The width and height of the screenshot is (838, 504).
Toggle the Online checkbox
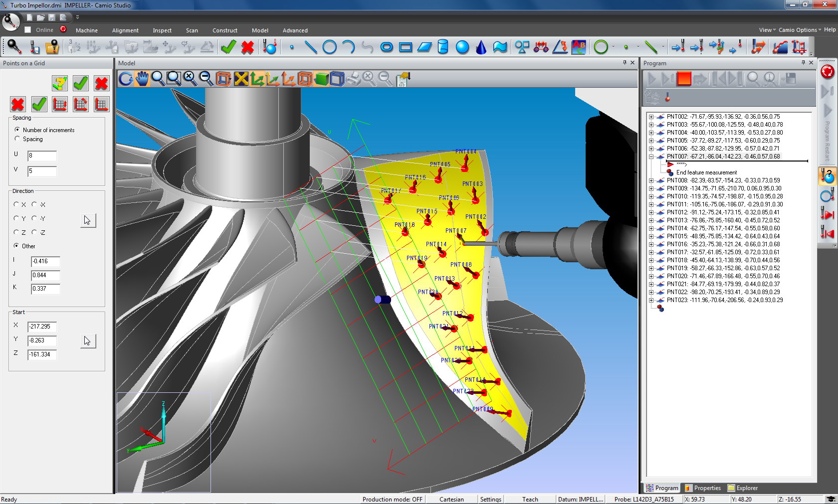click(28, 30)
